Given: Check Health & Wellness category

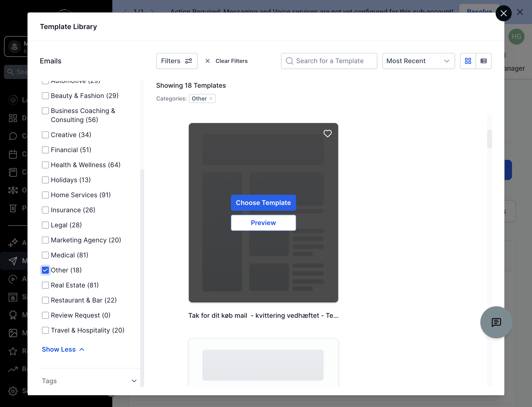Looking at the screenshot, I should point(45,165).
